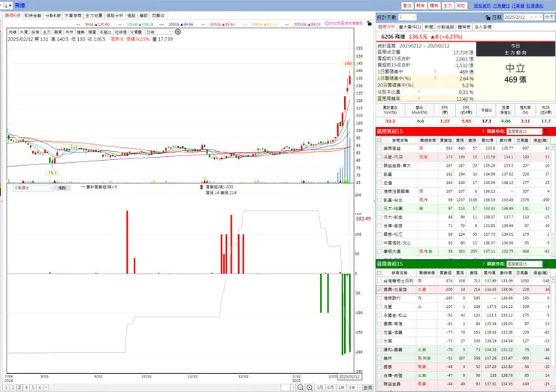Open the 關鍵券商 dropdown in 買超 section
This screenshot has height=392, width=556.
pos(524,131)
